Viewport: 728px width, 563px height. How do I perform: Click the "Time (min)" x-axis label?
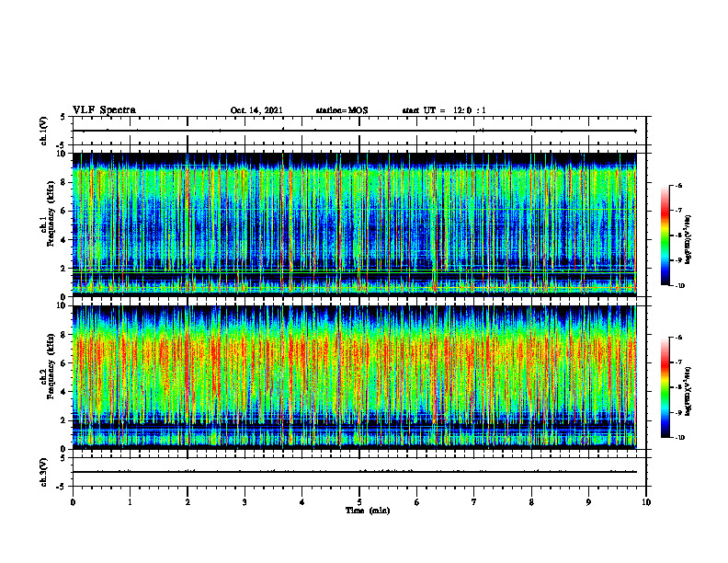click(368, 511)
